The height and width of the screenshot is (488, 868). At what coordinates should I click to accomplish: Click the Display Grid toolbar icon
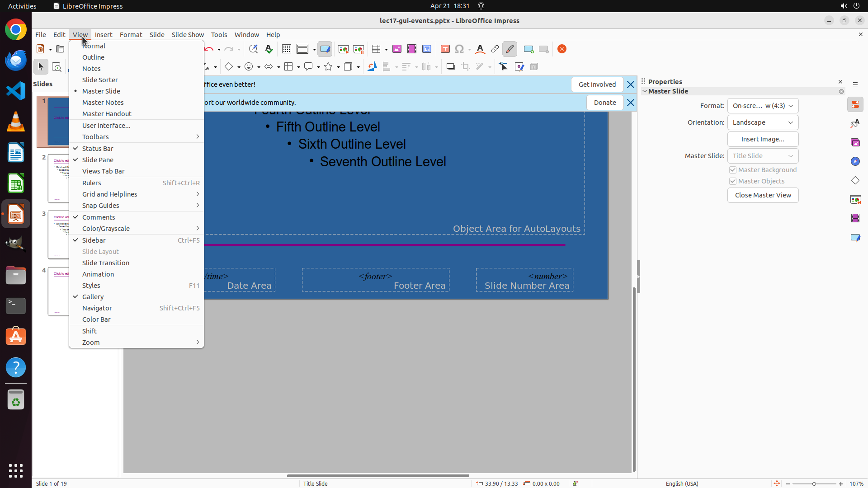[x=286, y=49]
